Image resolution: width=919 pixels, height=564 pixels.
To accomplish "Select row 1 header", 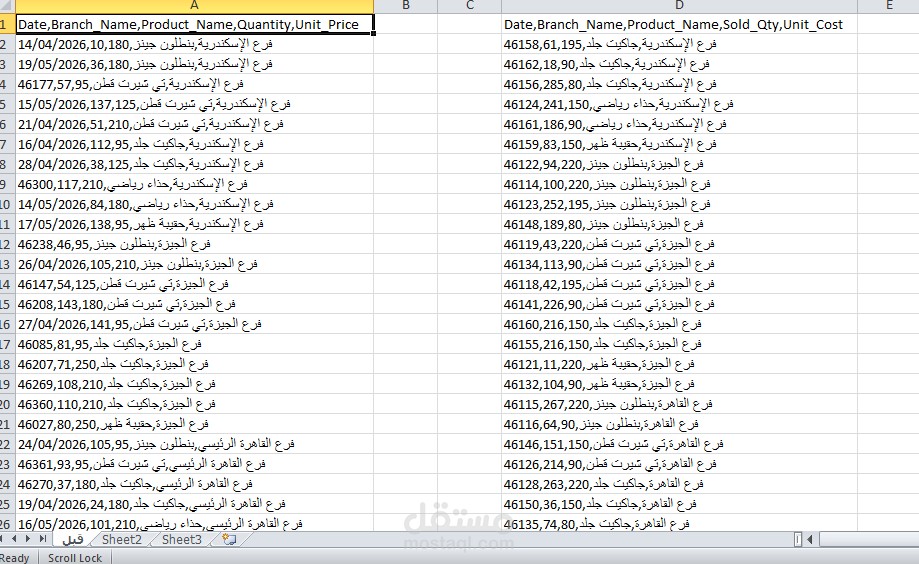I will (x=7, y=24).
